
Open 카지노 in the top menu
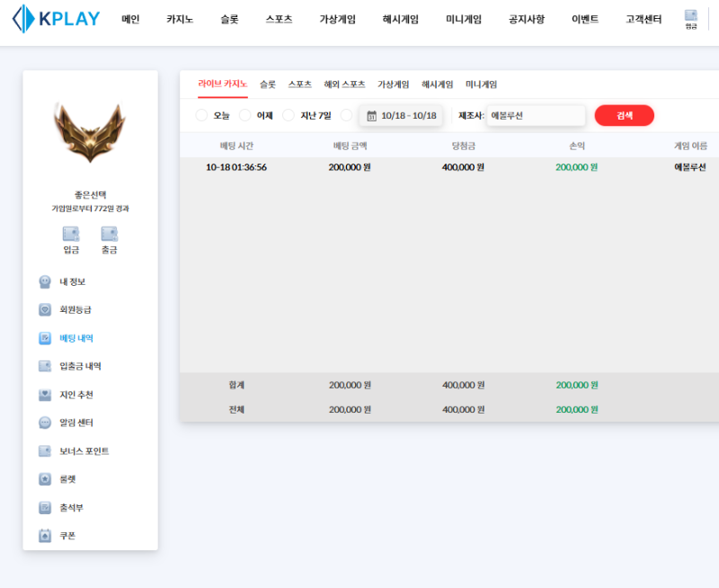pos(179,19)
